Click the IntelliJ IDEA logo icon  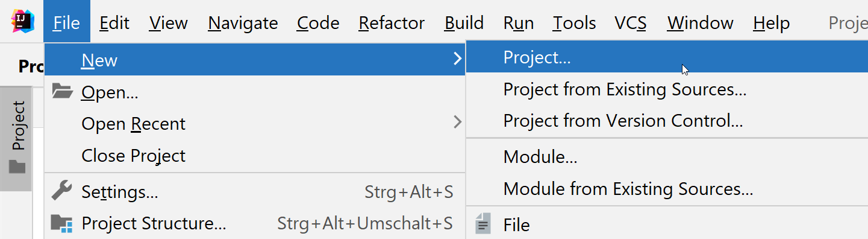click(x=22, y=22)
